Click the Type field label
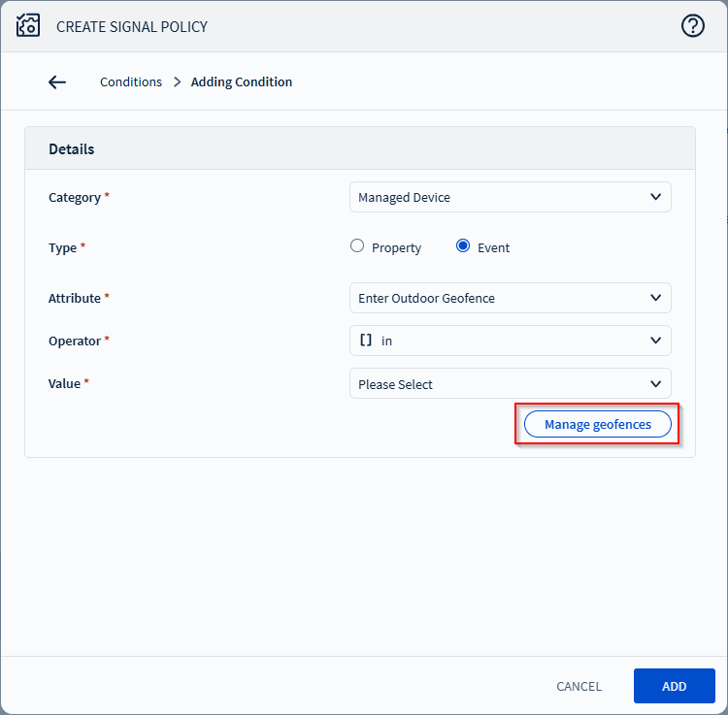Viewport: 728px width, 715px height. [x=62, y=247]
